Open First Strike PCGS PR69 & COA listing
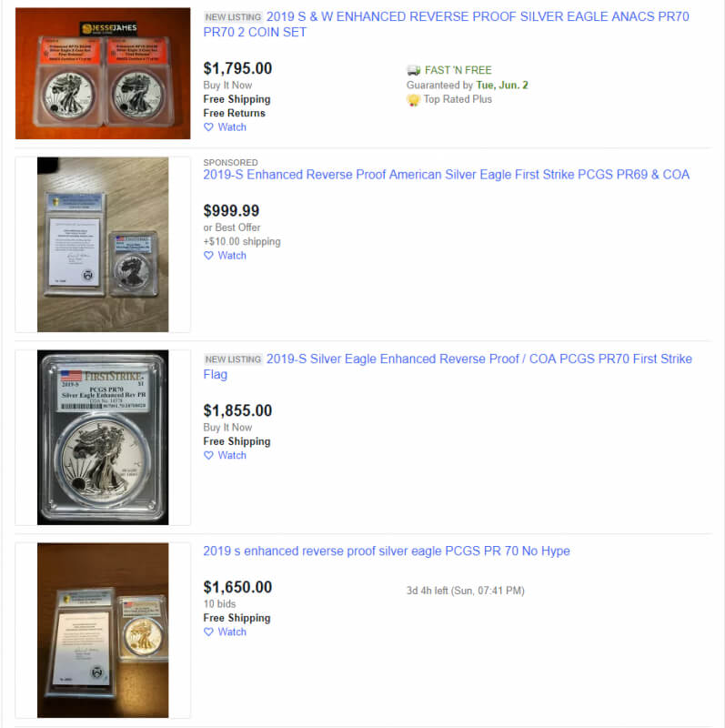 click(446, 175)
